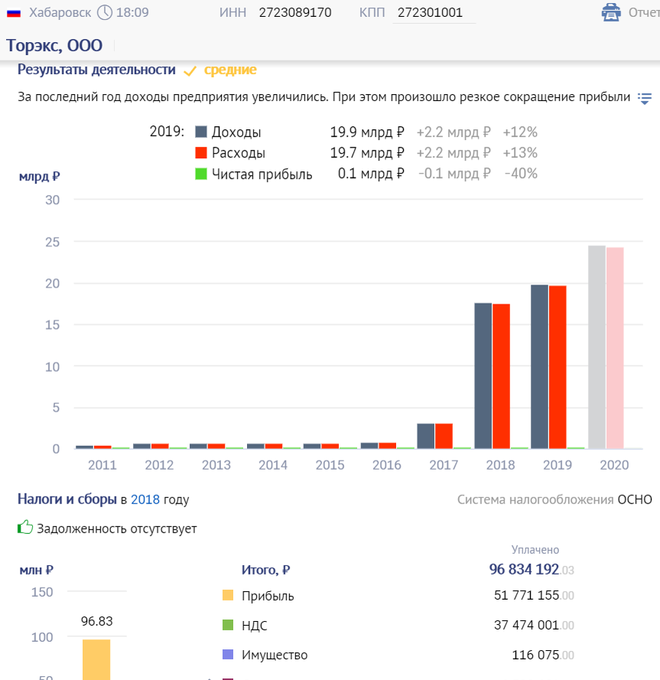Click the 2020 axis label
This screenshot has width=660, height=680.
point(614,465)
